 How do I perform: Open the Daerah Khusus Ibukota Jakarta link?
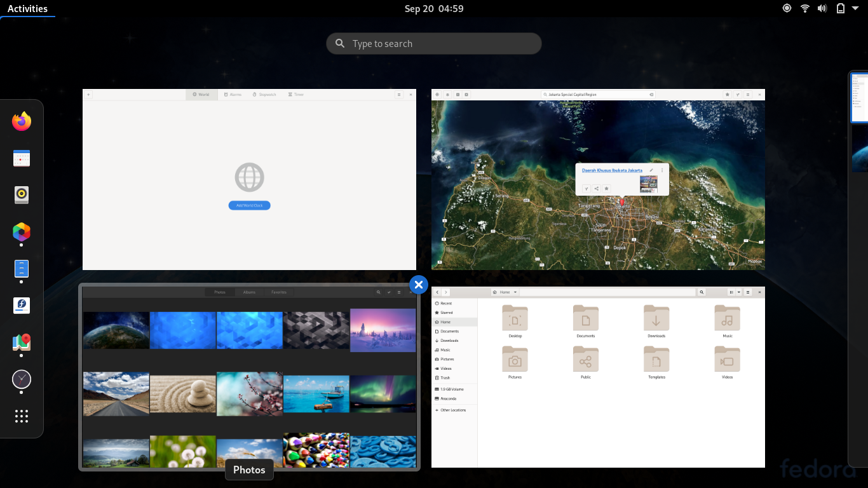click(611, 170)
